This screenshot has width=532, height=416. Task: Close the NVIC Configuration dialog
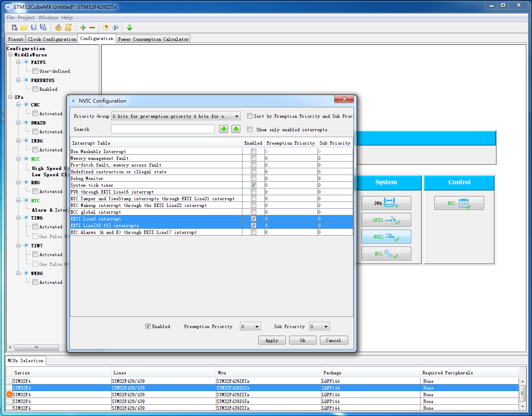click(x=344, y=99)
